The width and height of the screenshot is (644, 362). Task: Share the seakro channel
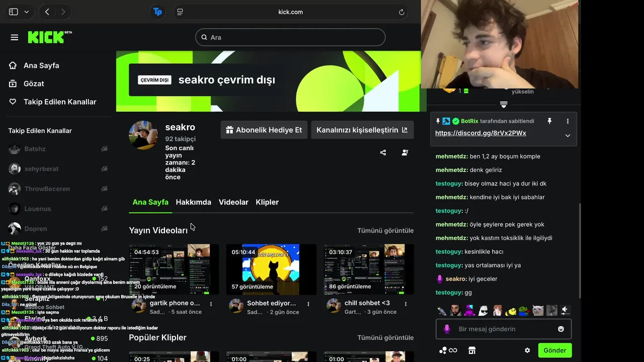(383, 152)
